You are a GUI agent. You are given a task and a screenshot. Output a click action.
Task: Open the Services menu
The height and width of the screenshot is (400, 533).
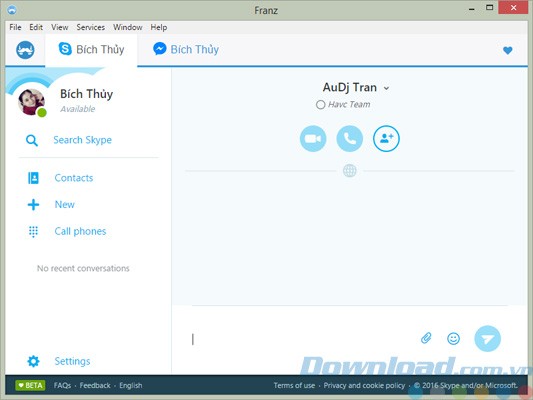tap(90, 27)
